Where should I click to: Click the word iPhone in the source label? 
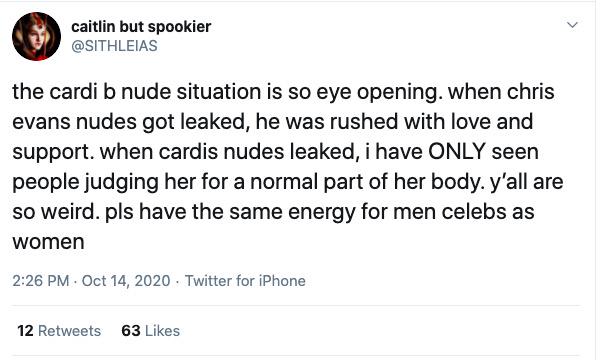point(282,281)
